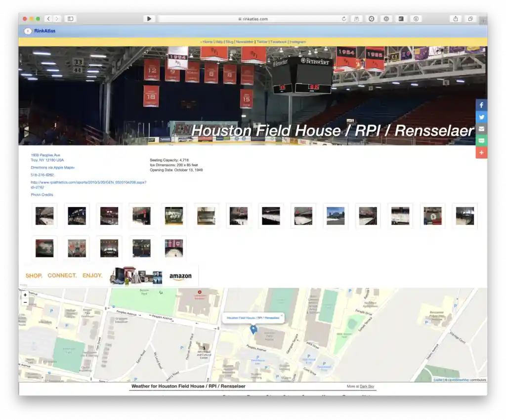Select the Seating Capacity text
The width and height of the screenshot is (506, 420).
tap(169, 160)
